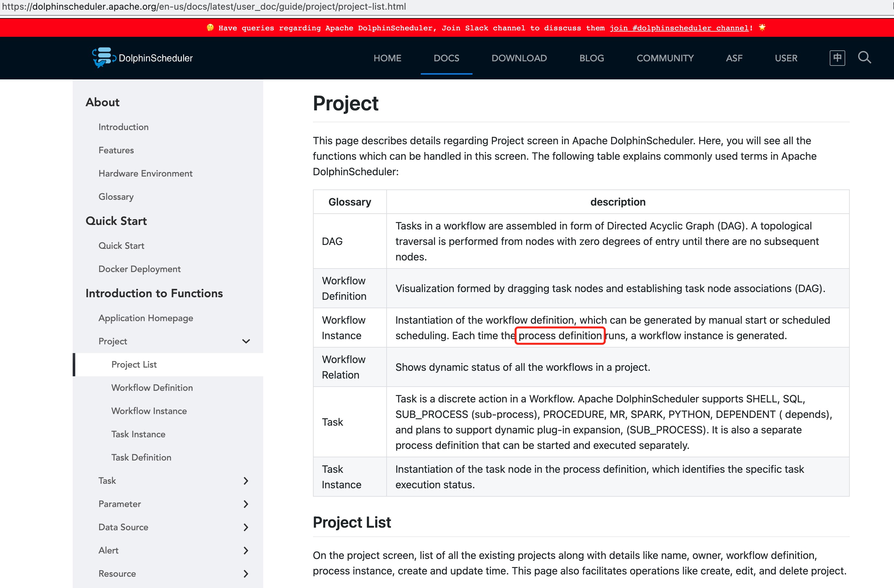This screenshot has width=894, height=588.
Task: Click the description table column header
Action: [x=618, y=202]
